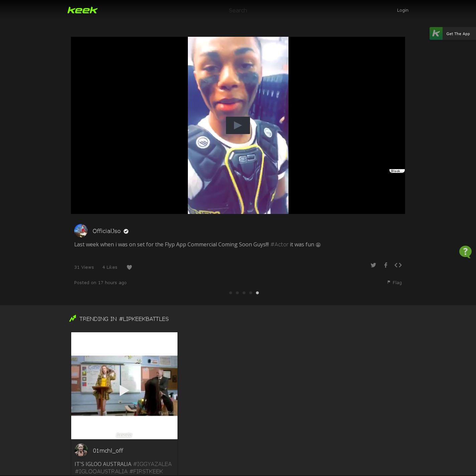Click the Keek logo
Screen dimensions: 476x476
coord(83,10)
